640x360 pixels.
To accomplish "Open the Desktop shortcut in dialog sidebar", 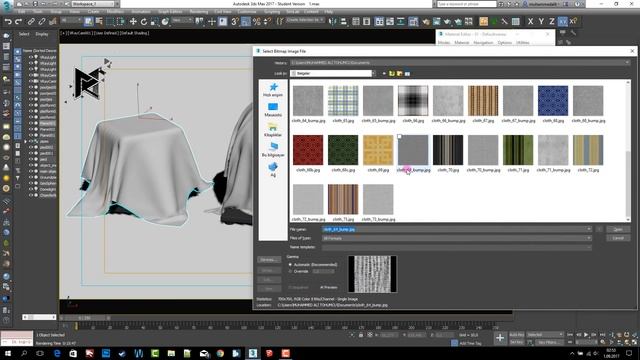I will coord(273,110).
